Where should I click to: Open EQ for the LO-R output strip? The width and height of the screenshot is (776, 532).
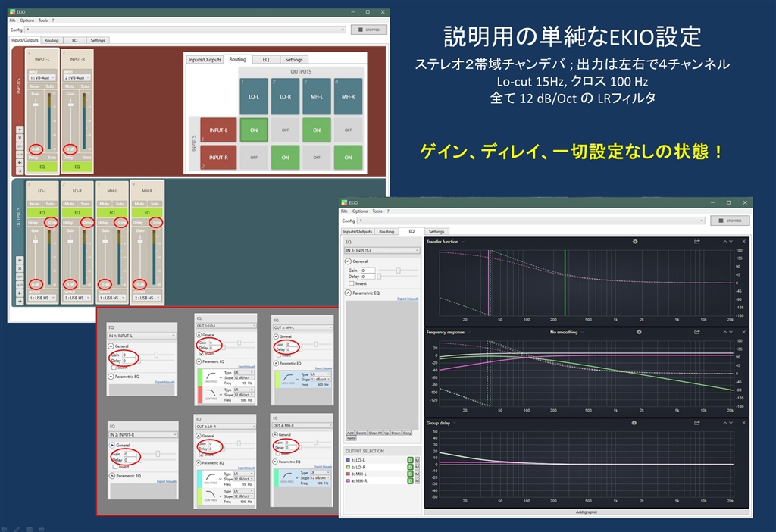(x=77, y=213)
